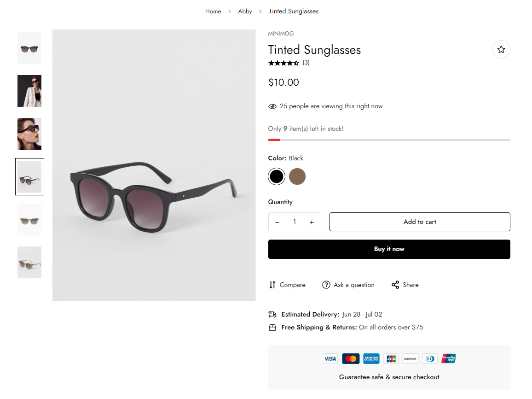532x399 pixels.
Task: Increase quantity with plus button
Action: tap(312, 222)
